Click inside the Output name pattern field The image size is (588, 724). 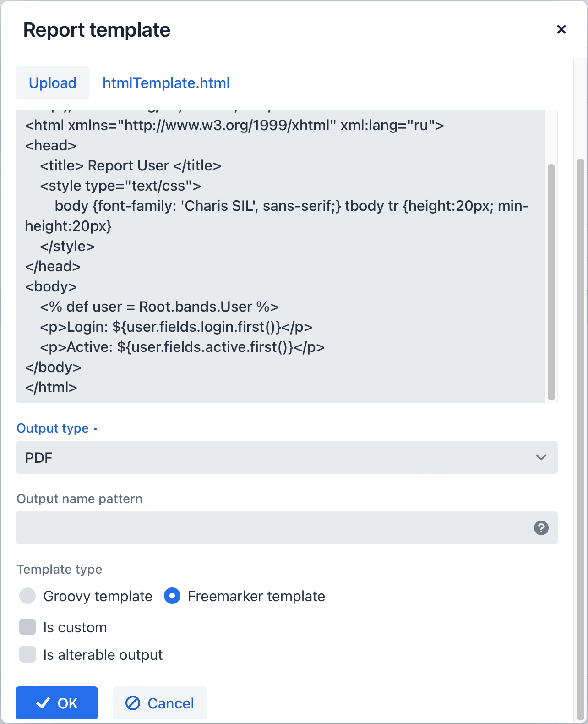(x=275, y=528)
